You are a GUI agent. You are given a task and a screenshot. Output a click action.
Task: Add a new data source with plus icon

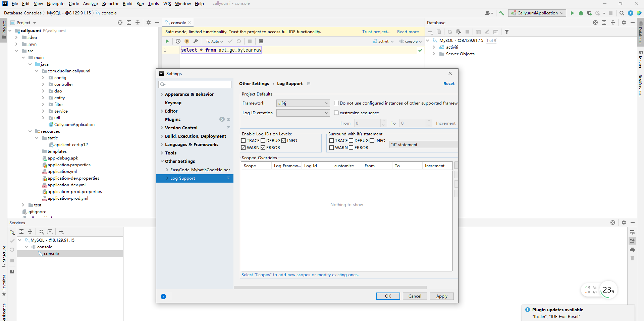point(430,32)
